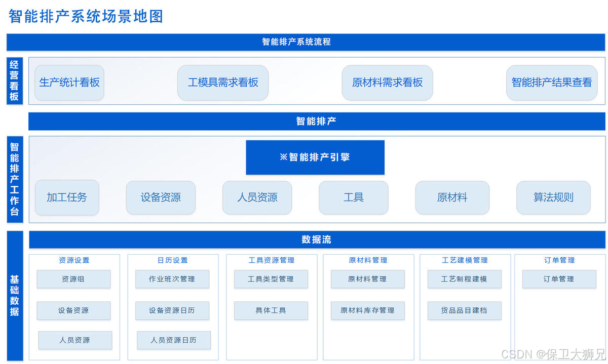
Task: Open the 工具类型管理 item
Action: coord(271,279)
